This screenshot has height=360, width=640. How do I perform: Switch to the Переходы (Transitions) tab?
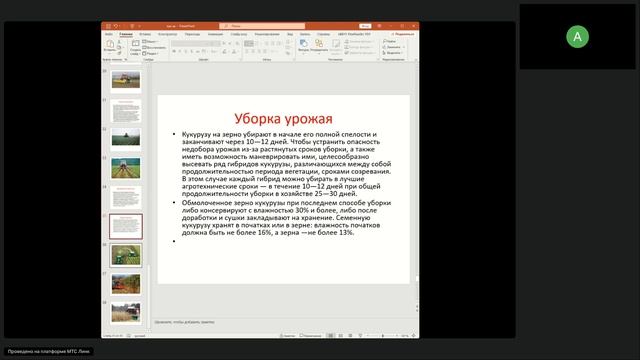pyautogui.click(x=192, y=34)
